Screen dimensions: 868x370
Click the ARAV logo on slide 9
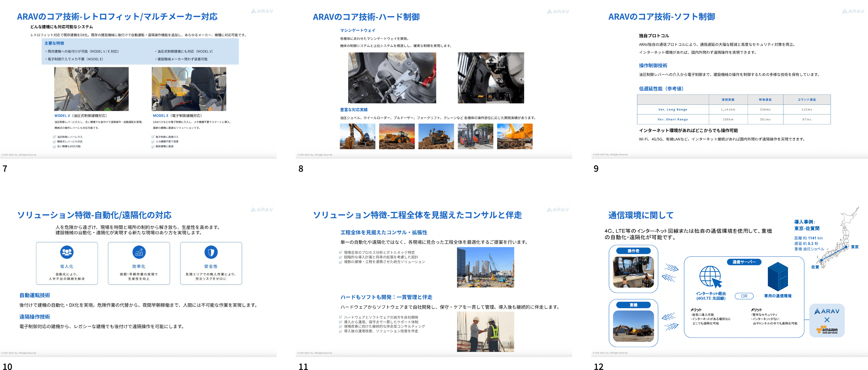tap(853, 11)
